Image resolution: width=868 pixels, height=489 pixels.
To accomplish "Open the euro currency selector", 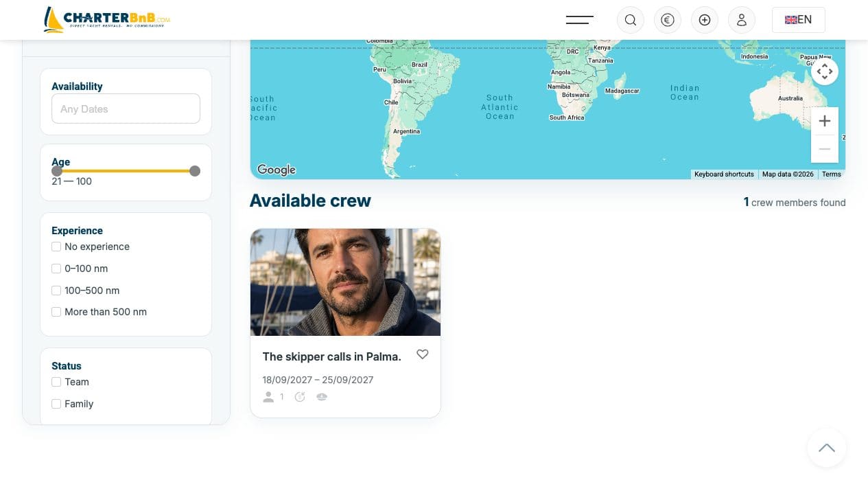I will (668, 20).
